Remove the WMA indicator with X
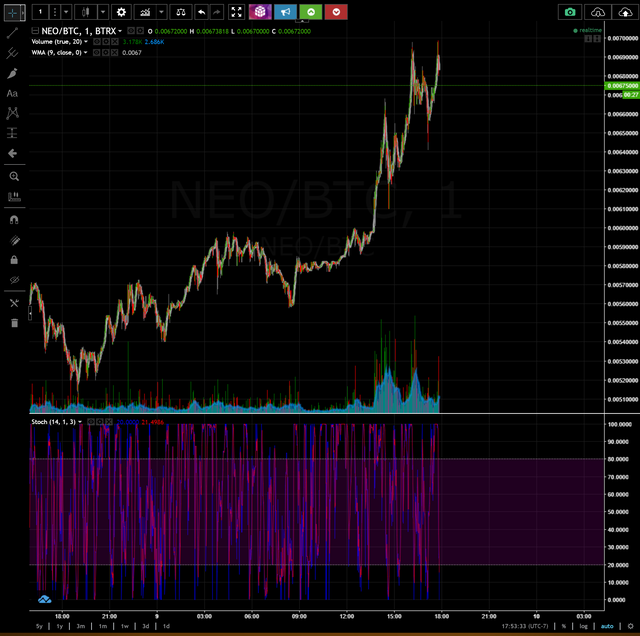The image size is (640, 636). [115, 53]
